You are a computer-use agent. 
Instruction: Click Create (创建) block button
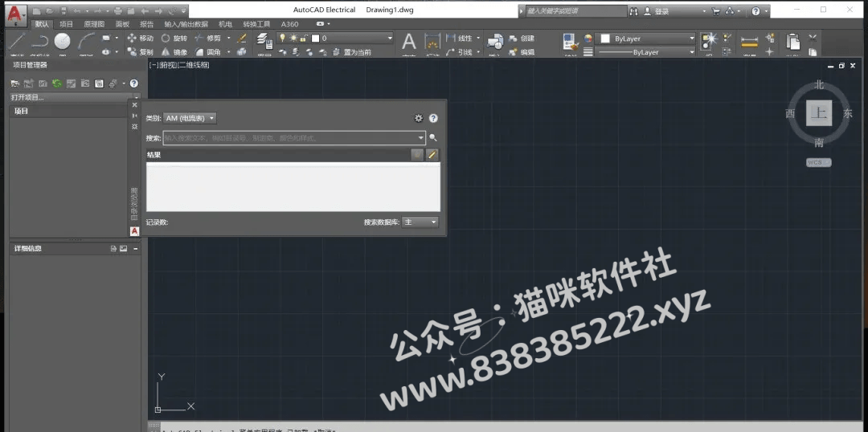point(522,39)
